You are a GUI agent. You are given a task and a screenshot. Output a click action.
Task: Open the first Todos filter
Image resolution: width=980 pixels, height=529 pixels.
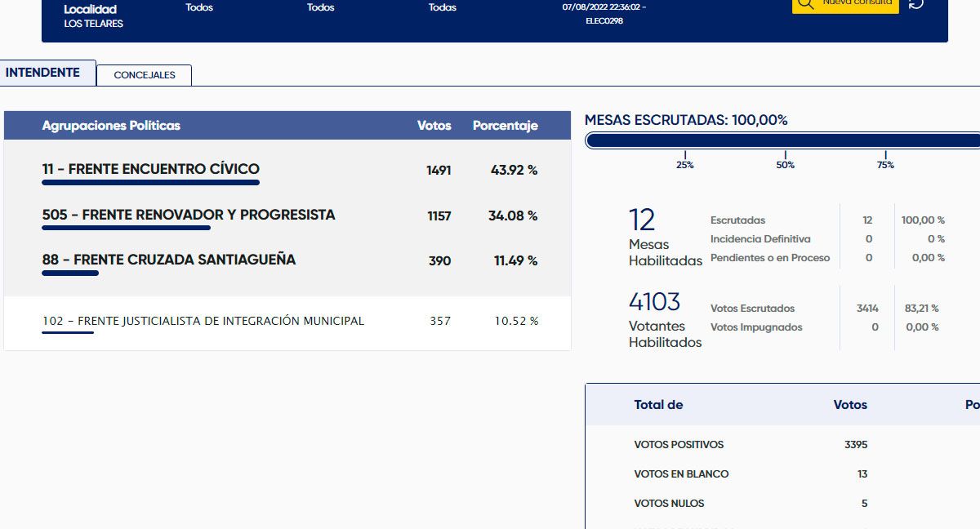[x=199, y=7]
